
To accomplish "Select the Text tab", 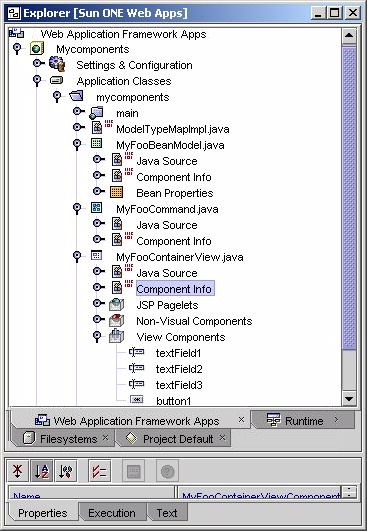I will point(167,513).
